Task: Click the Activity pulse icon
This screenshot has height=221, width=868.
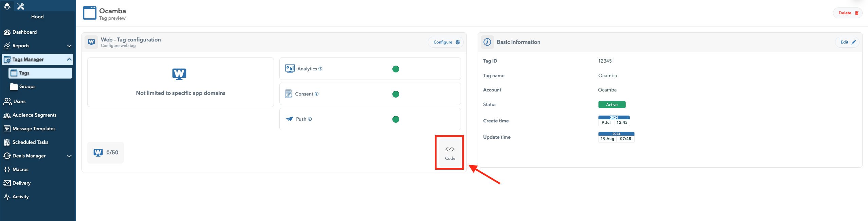Action: [7, 197]
